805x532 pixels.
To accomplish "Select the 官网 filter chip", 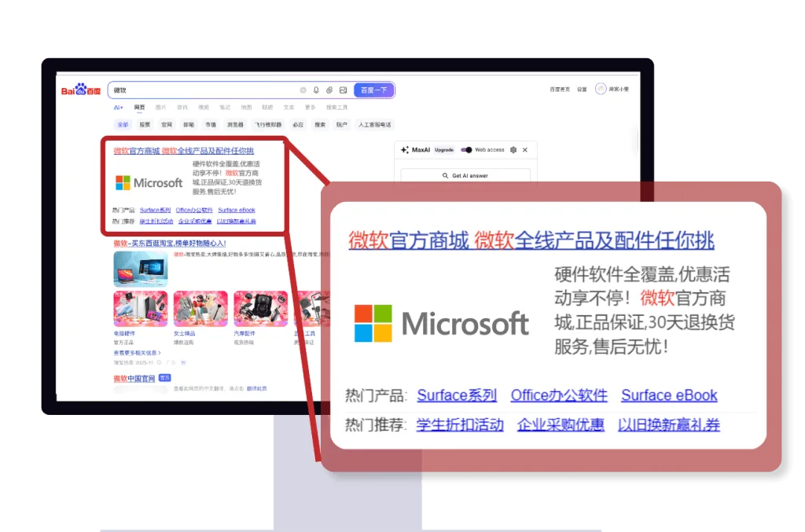I will pos(167,125).
